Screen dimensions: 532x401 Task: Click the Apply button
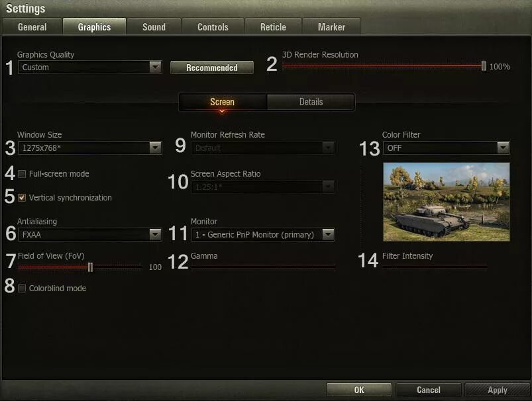coord(498,390)
